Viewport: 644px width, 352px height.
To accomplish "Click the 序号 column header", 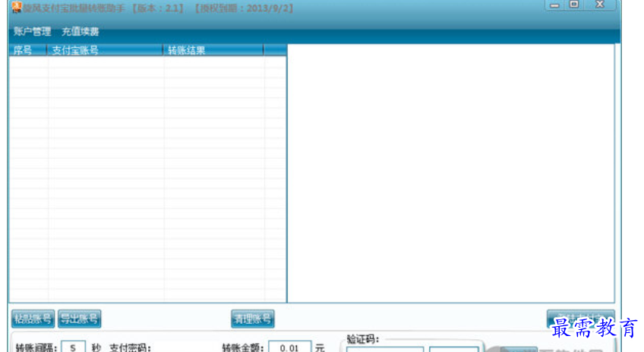I will pyautogui.click(x=28, y=50).
